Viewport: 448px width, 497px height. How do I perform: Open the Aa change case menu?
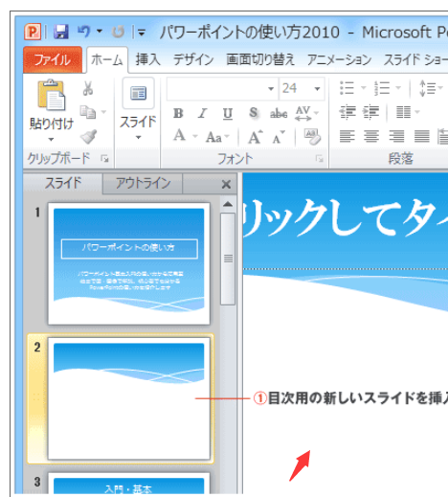[217, 137]
